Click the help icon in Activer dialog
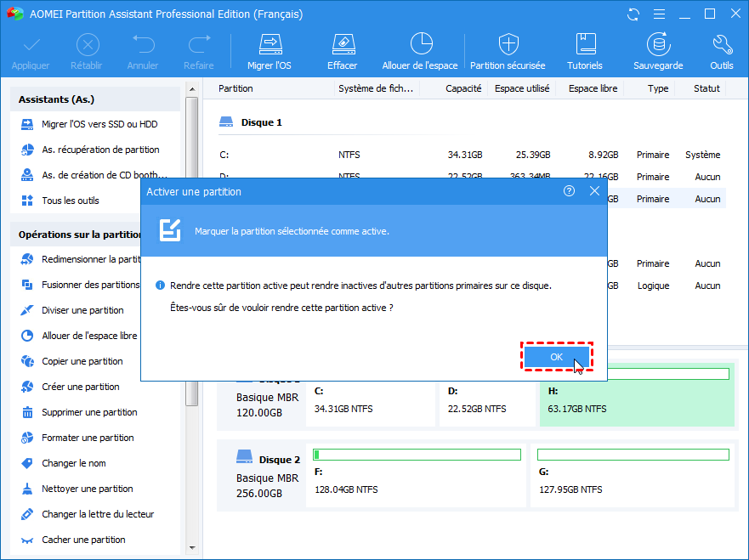749x560 pixels. pyautogui.click(x=569, y=191)
